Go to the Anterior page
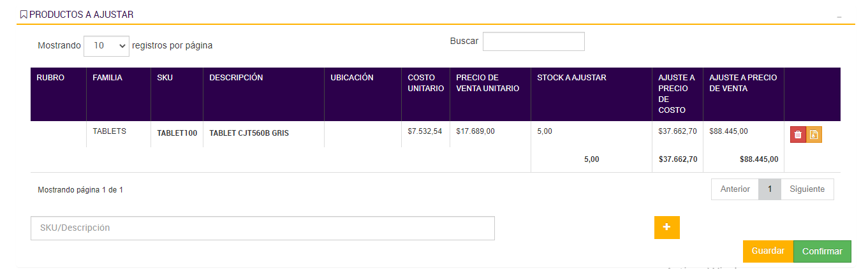The image size is (868, 269). (735, 189)
